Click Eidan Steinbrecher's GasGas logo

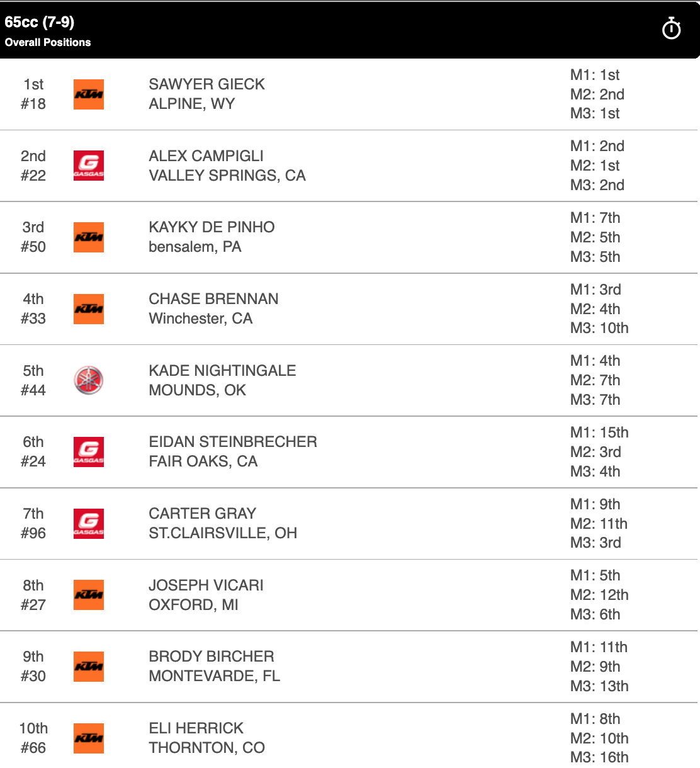[89, 452]
